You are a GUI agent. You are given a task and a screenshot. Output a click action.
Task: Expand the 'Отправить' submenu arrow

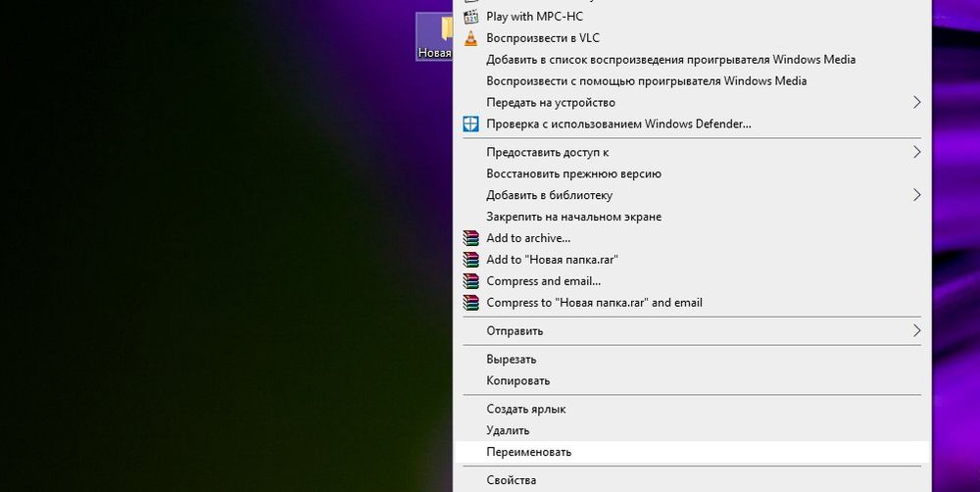tap(916, 330)
